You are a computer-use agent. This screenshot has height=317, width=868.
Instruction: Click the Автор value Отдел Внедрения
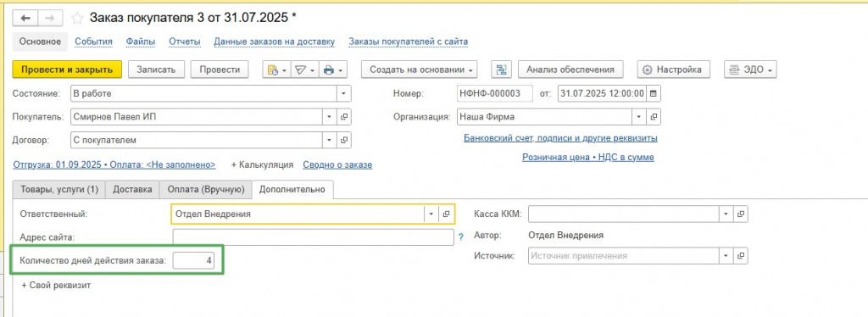coord(565,235)
